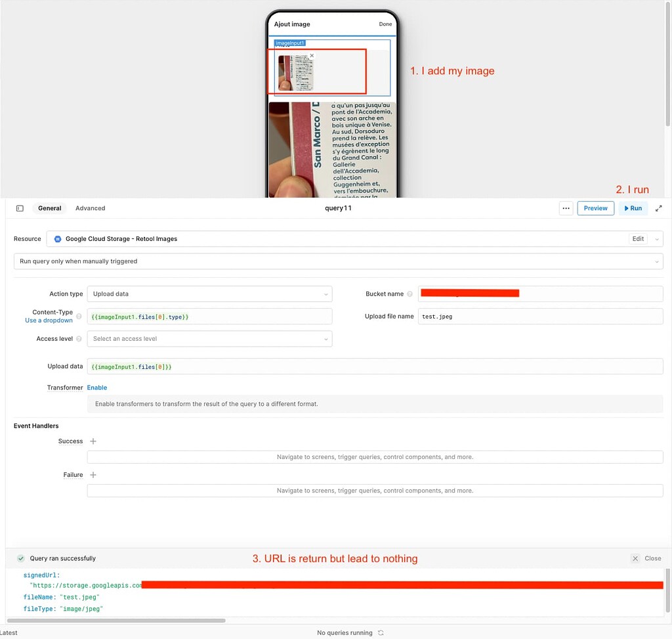Open the Action type dropdown showing Upload data
Image resolution: width=672 pixels, height=639 pixels.
(209, 294)
